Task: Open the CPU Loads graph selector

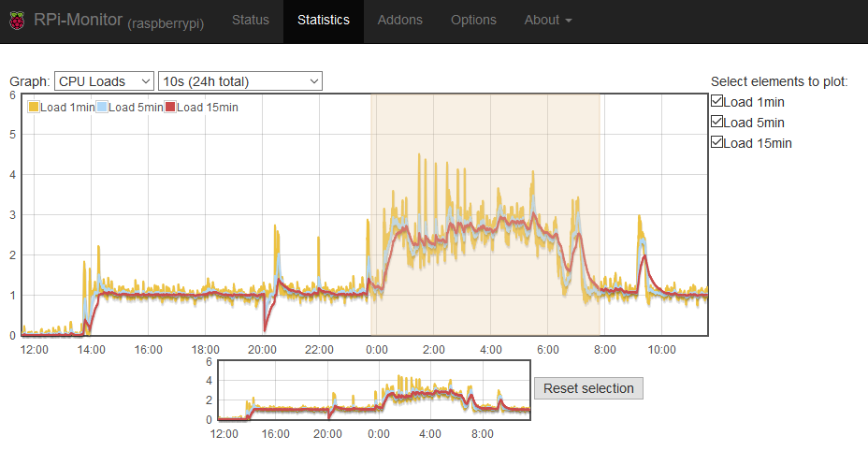Action: pos(104,81)
